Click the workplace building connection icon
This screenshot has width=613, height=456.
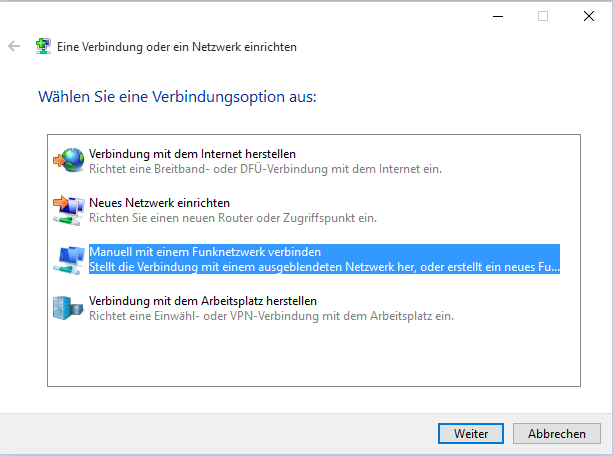(x=68, y=307)
